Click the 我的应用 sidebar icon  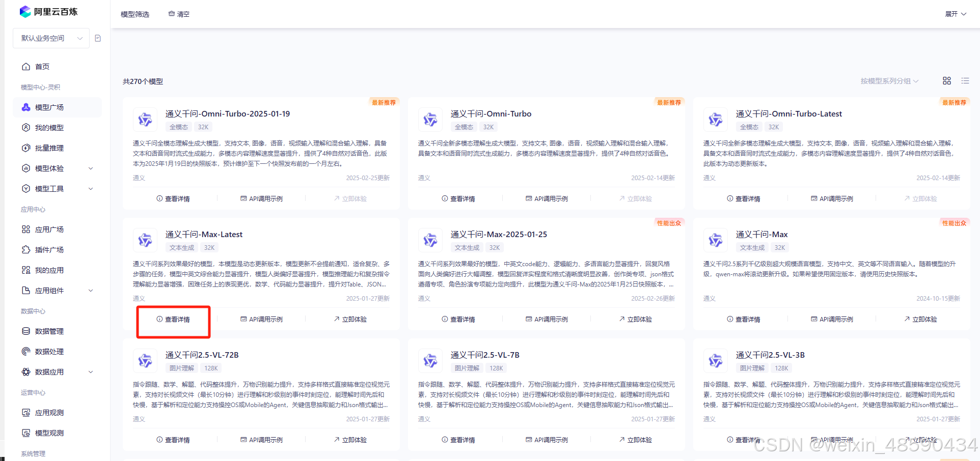26,270
